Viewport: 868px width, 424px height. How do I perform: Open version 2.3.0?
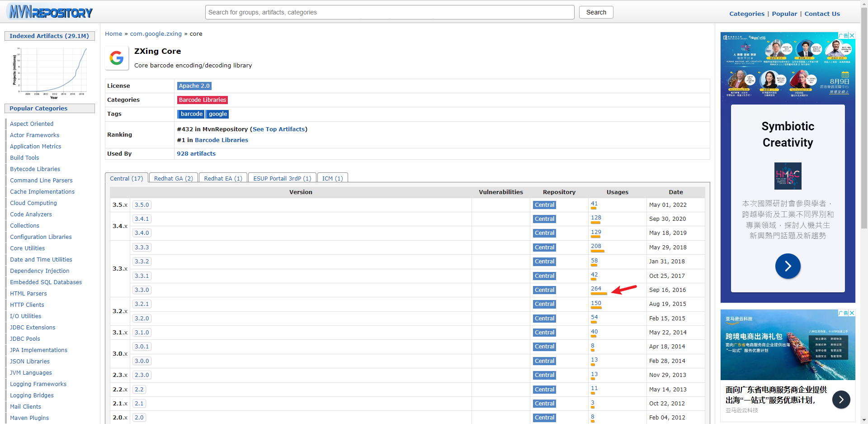point(142,375)
